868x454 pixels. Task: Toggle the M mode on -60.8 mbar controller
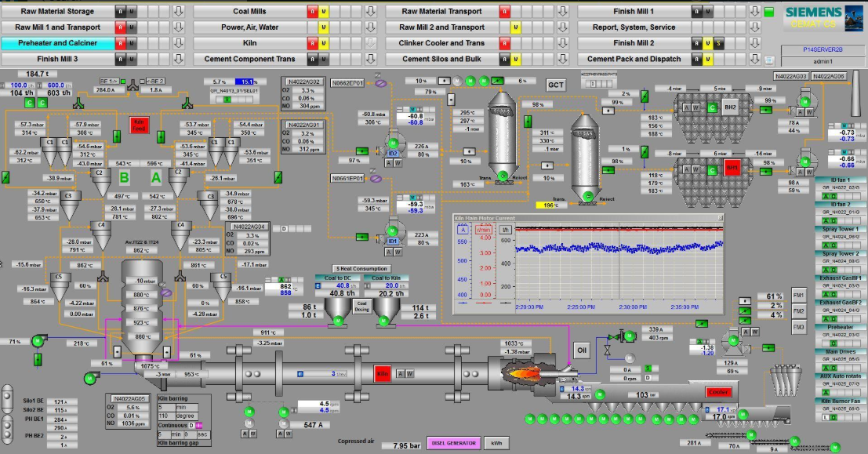pyautogui.click(x=413, y=110)
